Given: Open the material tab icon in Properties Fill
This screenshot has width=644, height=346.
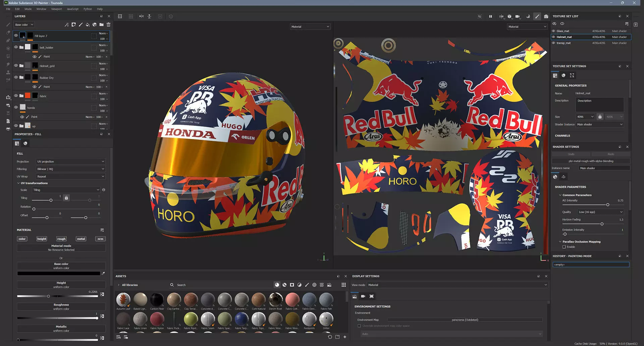Looking at the screenshot, I should click(x=25, y=143).
